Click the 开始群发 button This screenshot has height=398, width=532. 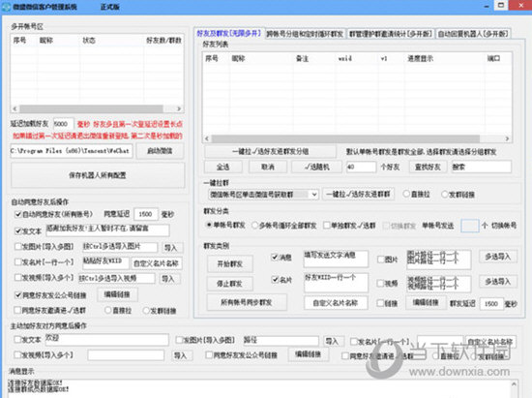230,263
